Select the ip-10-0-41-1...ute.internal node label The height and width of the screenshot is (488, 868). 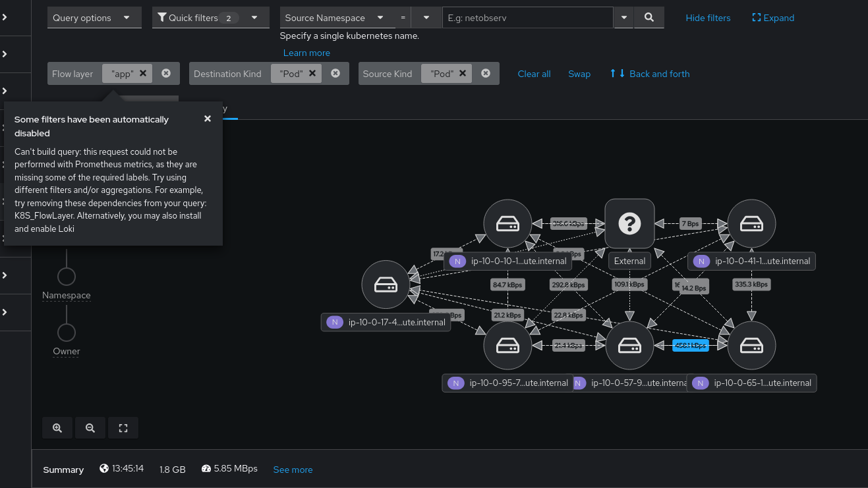pyautogui.click(x=751, y=261)
